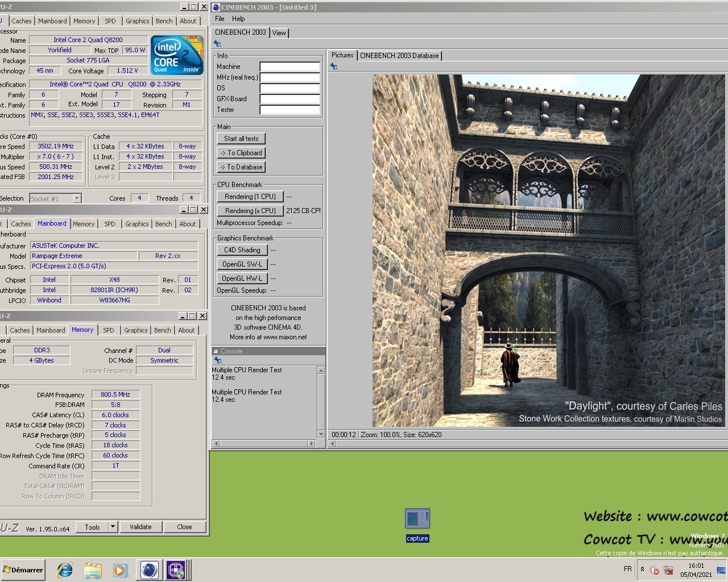Run the OpenGL SW-L benchmark
The height and width of the screenshot is (582, 728).
242,264
